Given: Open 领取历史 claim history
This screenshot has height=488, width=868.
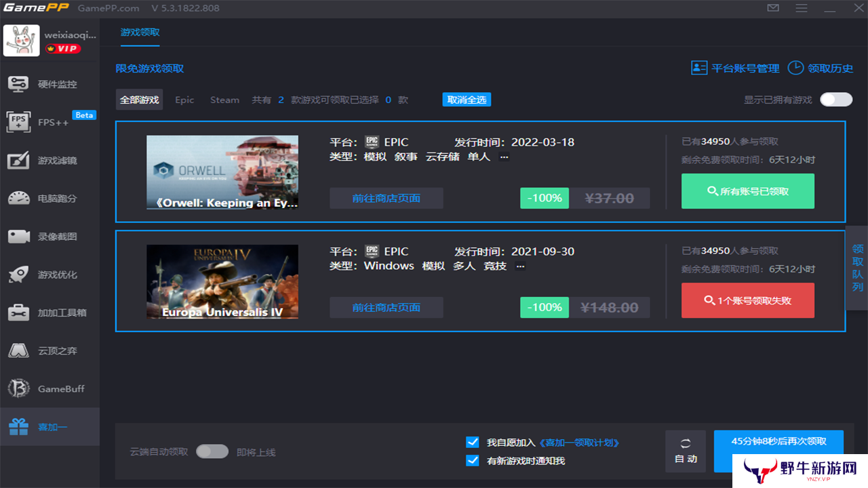Looking at the screenshot, I should pyautogui.click(x=821, y=68).
